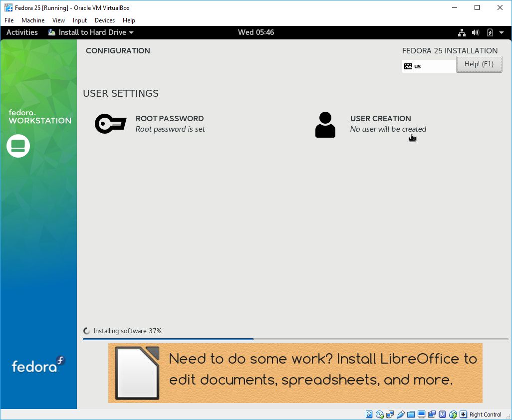Open the network status icon in top bar
Viewport: 512px width, 420px height.
[x=462, y=32]
